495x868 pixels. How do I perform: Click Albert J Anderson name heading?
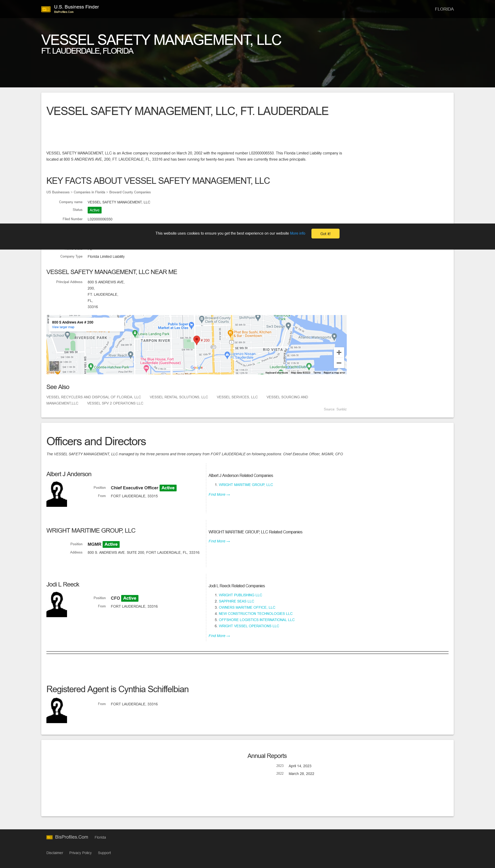click(69, 474)
